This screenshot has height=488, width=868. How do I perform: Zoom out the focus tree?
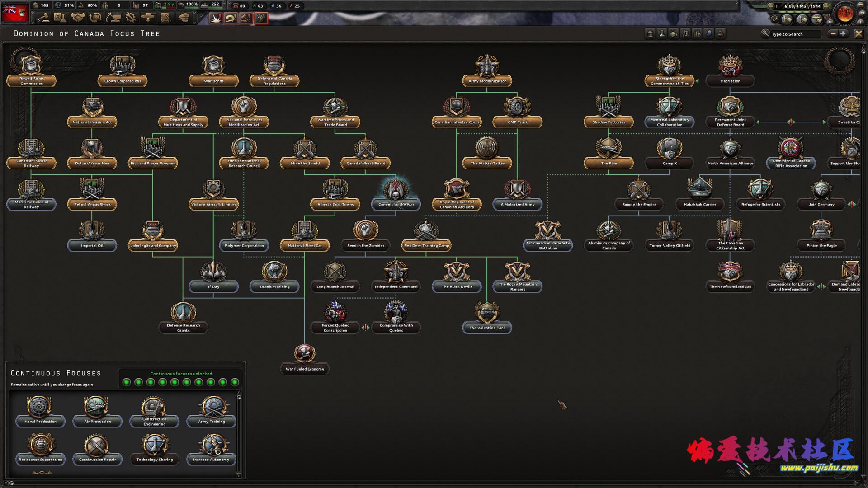point(833,33)
